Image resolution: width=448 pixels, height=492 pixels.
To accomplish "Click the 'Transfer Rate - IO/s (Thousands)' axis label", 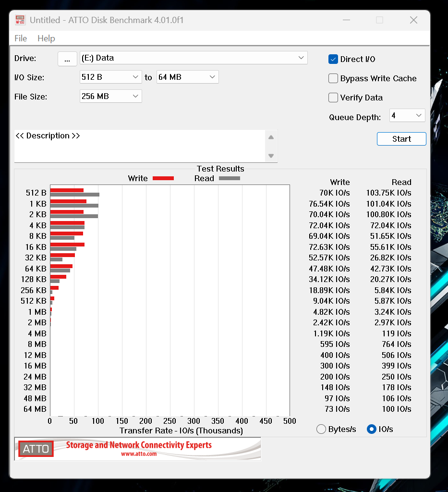I will pos(181,430).
